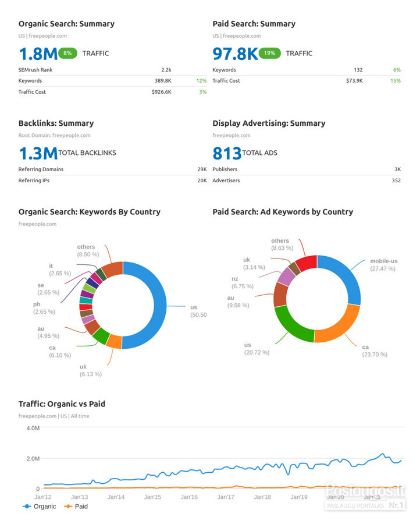This screenshot has height=524, width=420.
Task: Click the Jan'19 axis label
Action: tap(299, 497)
